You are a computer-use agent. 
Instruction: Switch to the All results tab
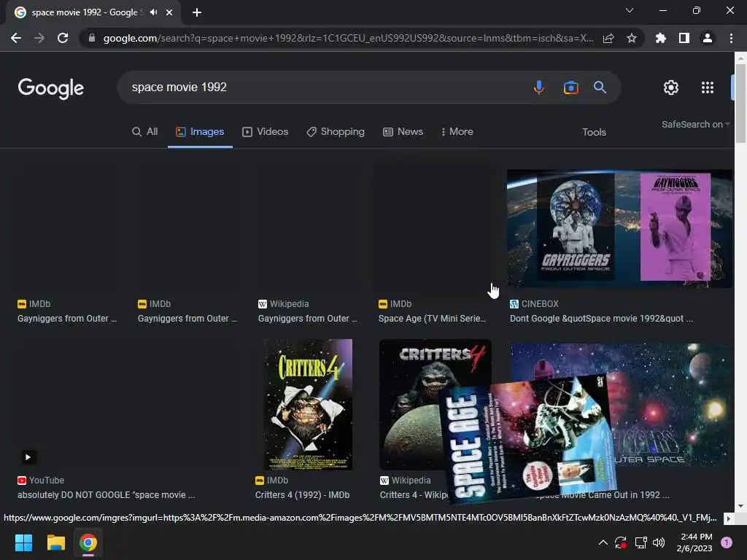(145, 132)
